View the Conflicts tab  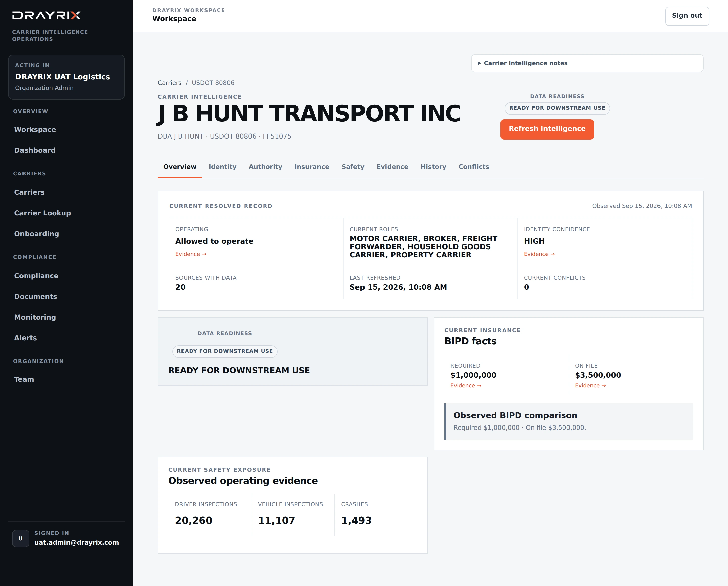pyautogui.click(x=474, y=167)
